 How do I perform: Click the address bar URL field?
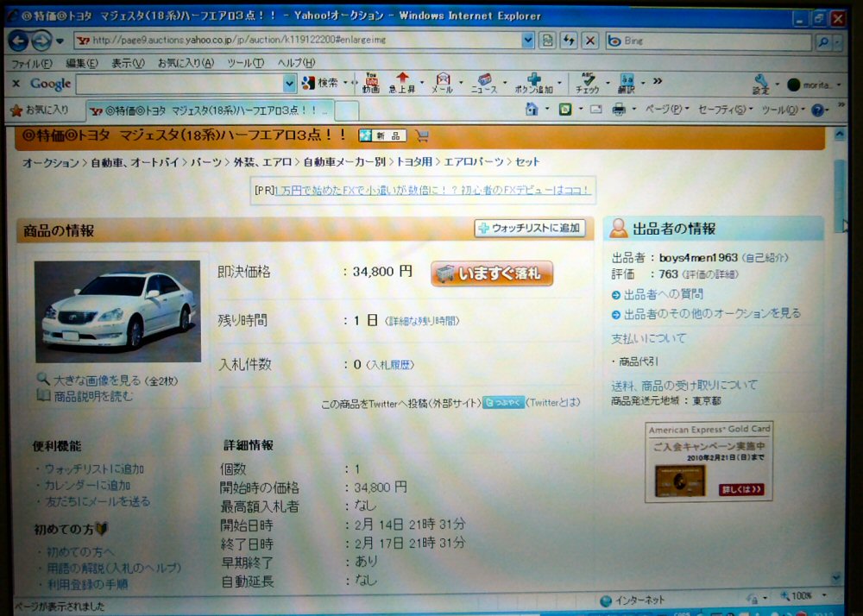[x=297, y=41]
